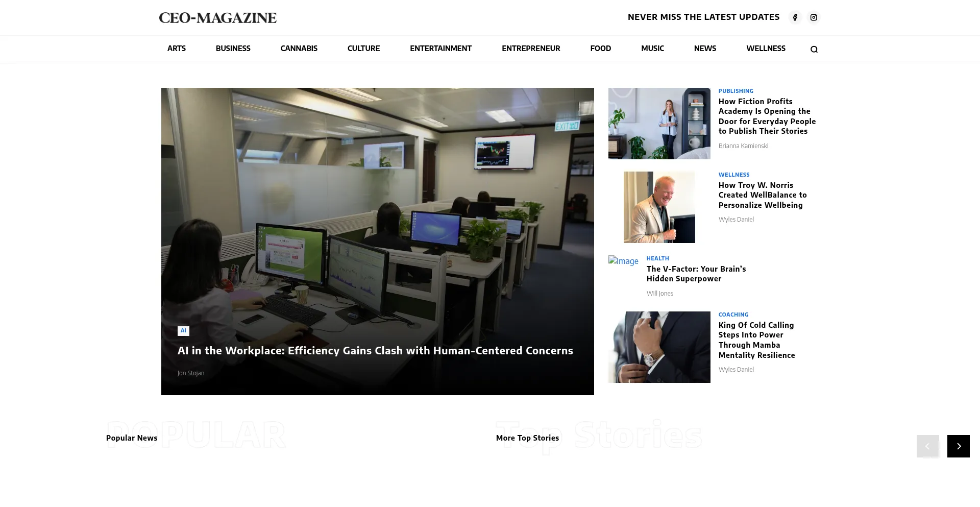Go to the Cannabis section
980x507 pixels.
(299, 49)
